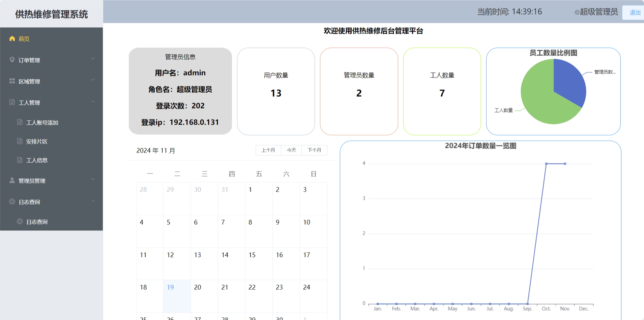Click the 管理员数量 card showing 2
This screenshot has height=320, width=644.
pyautogui.click(x=359, y=91)
